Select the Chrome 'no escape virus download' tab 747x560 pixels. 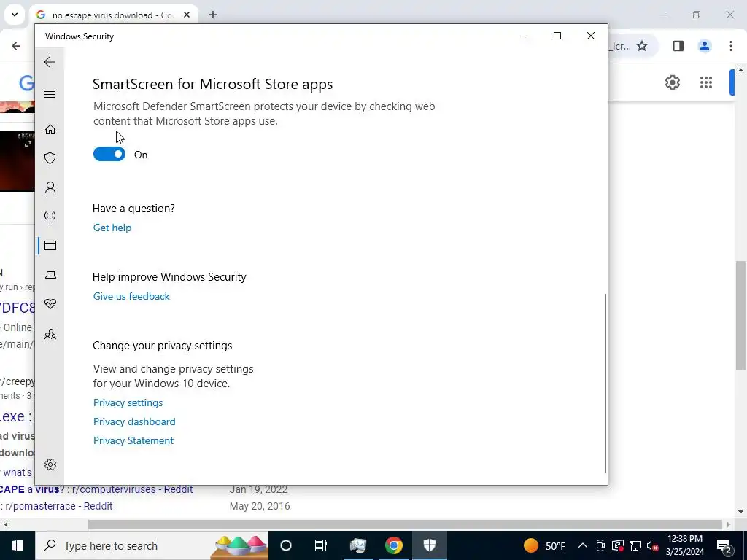112,15
